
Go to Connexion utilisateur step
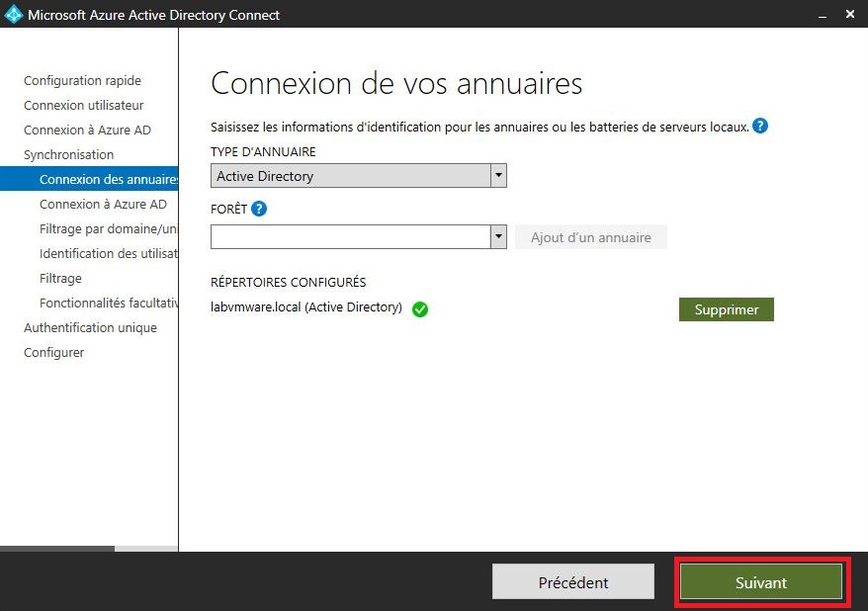[x=84, y=105]
